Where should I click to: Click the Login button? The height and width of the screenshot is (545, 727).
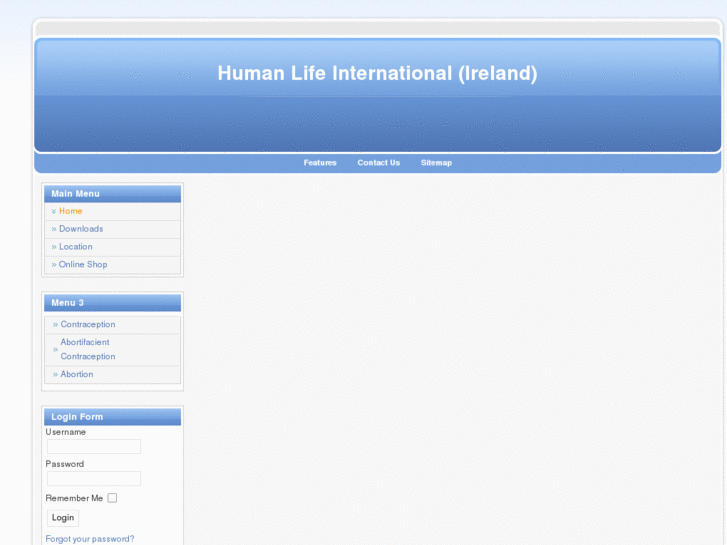(63, 518)
